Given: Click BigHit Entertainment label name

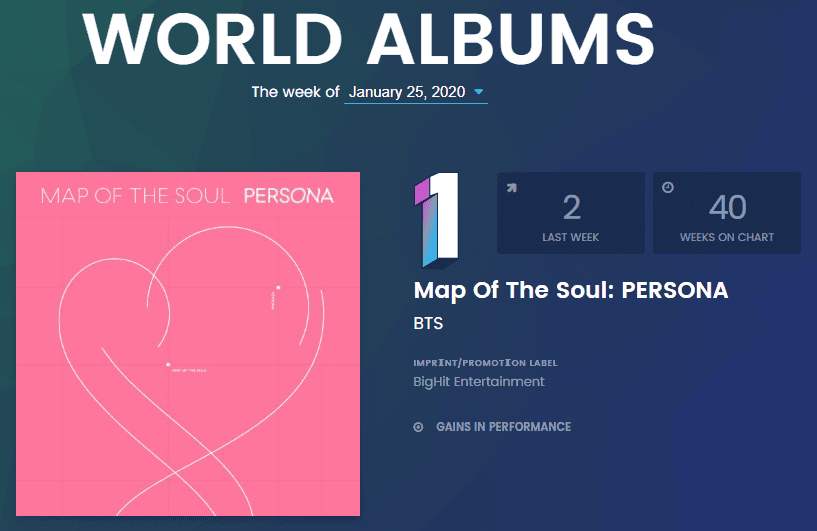Looking at the screenshot, I should 479,381.
